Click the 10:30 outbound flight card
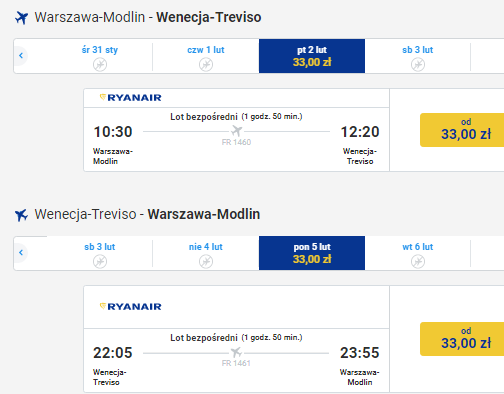The image size is (504, 394). point(236,130)
